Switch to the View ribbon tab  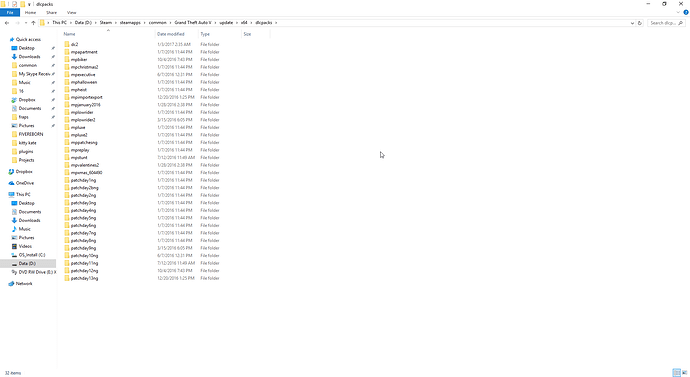71,12
